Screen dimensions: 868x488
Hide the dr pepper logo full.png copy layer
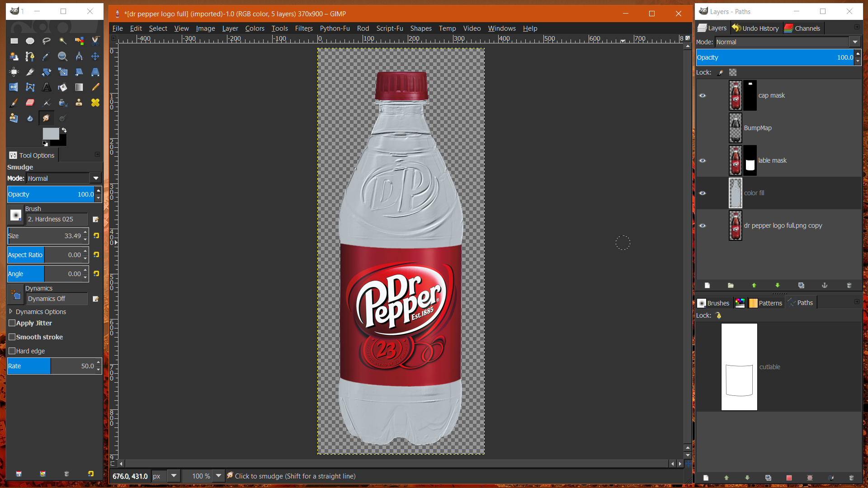coord(703,225)
